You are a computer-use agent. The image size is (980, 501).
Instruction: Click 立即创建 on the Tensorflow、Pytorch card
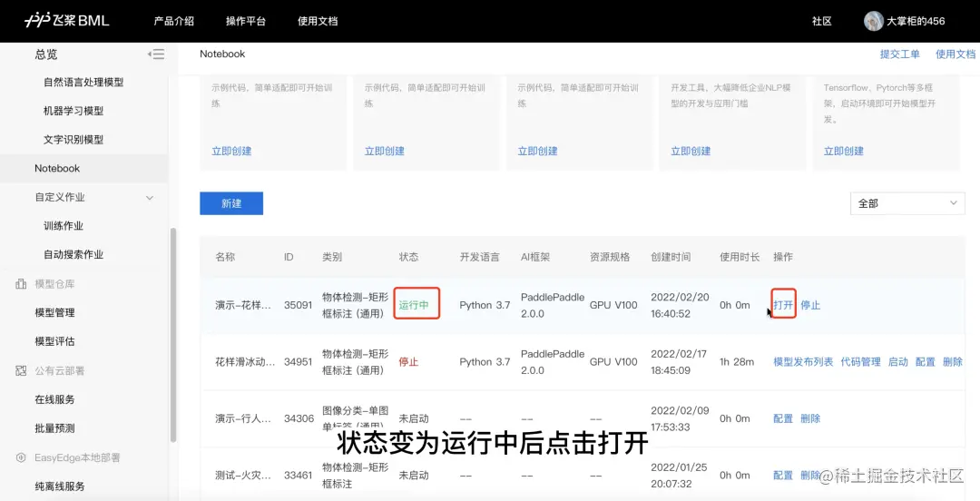click(844, 151)
